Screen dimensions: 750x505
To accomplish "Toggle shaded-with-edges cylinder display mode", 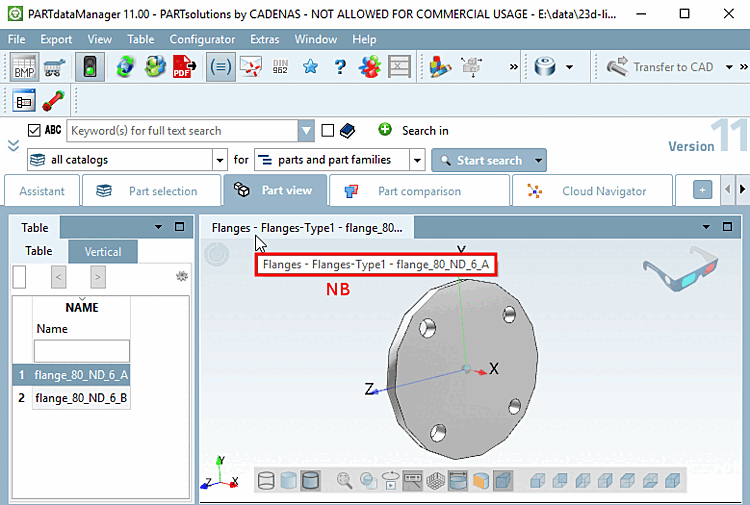I will pyautogui.click(x=310, y=481).
